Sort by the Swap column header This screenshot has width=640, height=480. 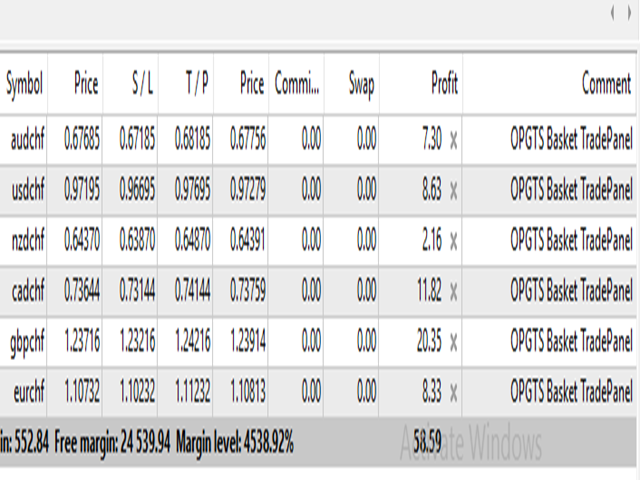[x=352, y=84]
